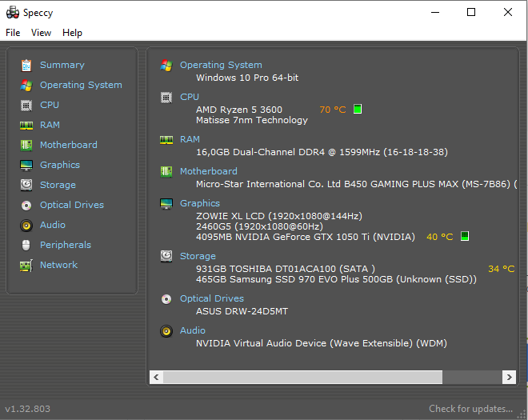The height and width of the screenshot is (420, 528).
Task: Open the View menu
Action: 41,33
